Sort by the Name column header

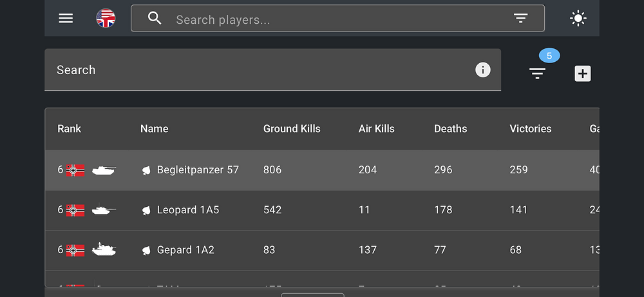(x=154, y=129)
